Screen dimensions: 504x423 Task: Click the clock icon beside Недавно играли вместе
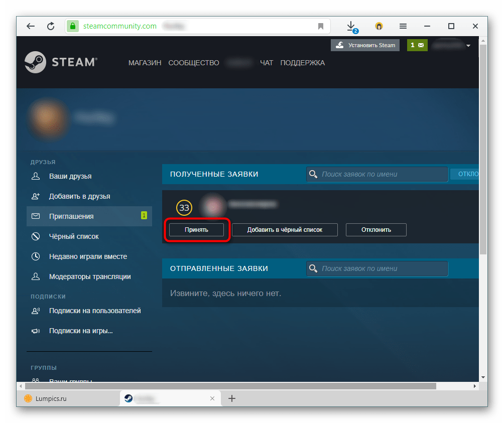click(x=36, y=256)
